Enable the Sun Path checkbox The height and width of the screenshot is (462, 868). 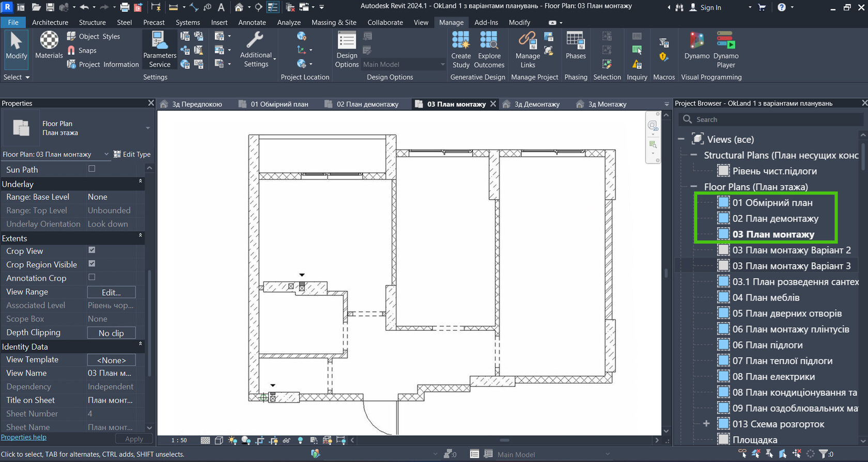click(x=92, y=169)
